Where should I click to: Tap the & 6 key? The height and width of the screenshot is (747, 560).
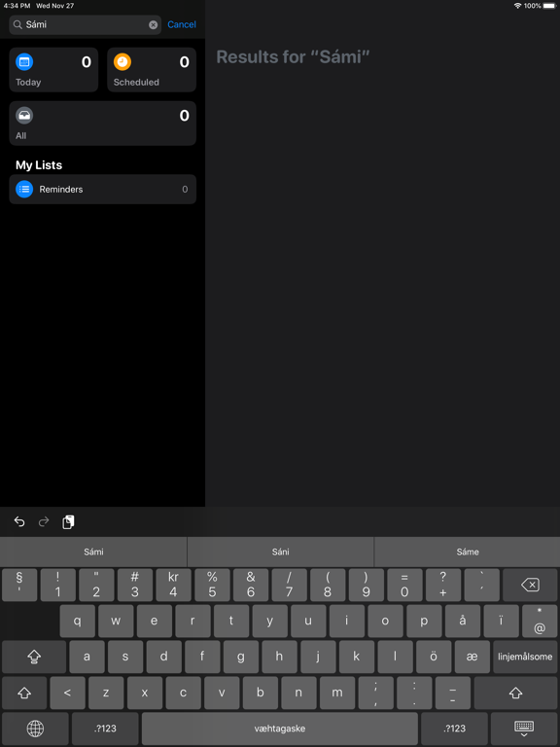point(251,585)
